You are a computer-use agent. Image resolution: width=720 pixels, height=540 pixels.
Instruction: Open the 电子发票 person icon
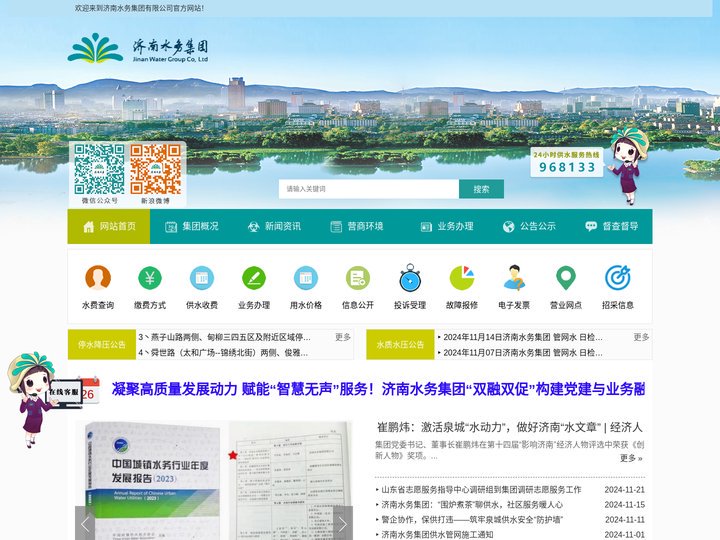[514, 277]
